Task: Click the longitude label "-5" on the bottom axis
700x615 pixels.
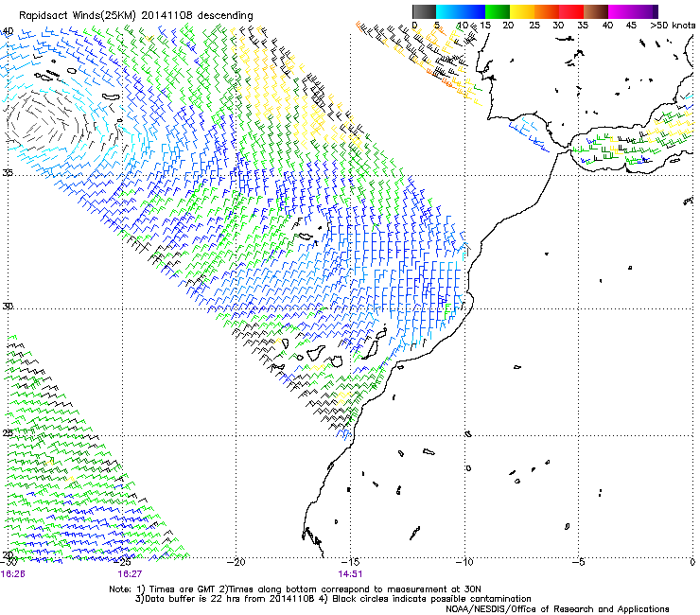Action: tap(579, 562)
